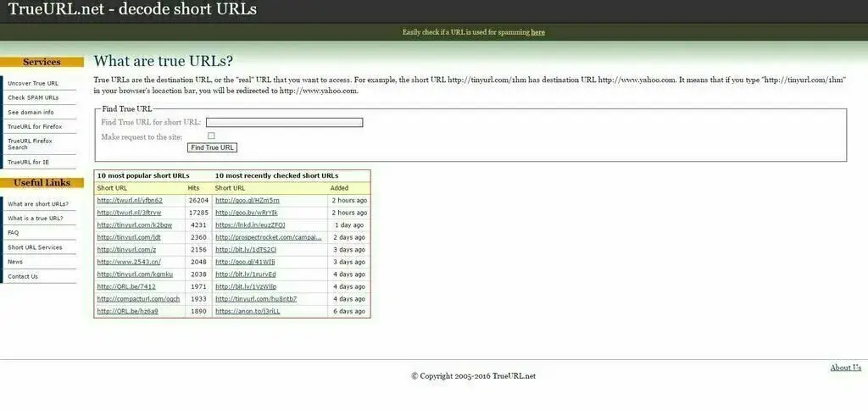Go to the FAQ page
868x410 pixels.
[14, 233]
